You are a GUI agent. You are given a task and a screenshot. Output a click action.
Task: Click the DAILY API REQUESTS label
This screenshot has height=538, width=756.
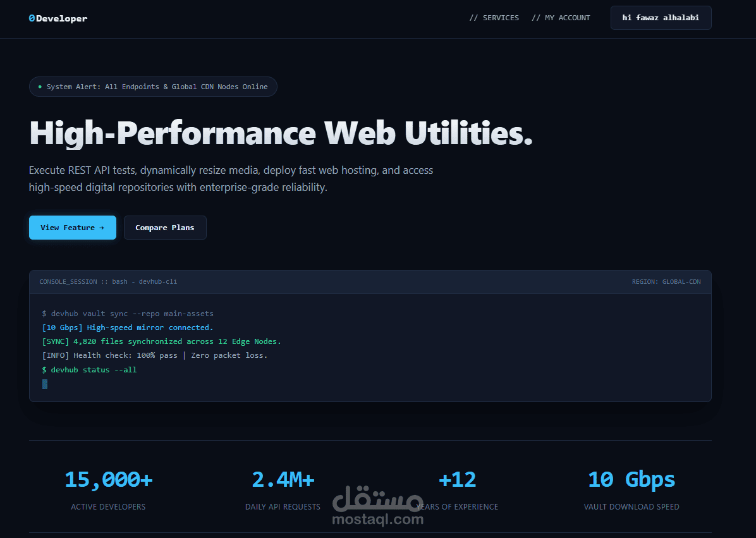click(x=283, y=506)
